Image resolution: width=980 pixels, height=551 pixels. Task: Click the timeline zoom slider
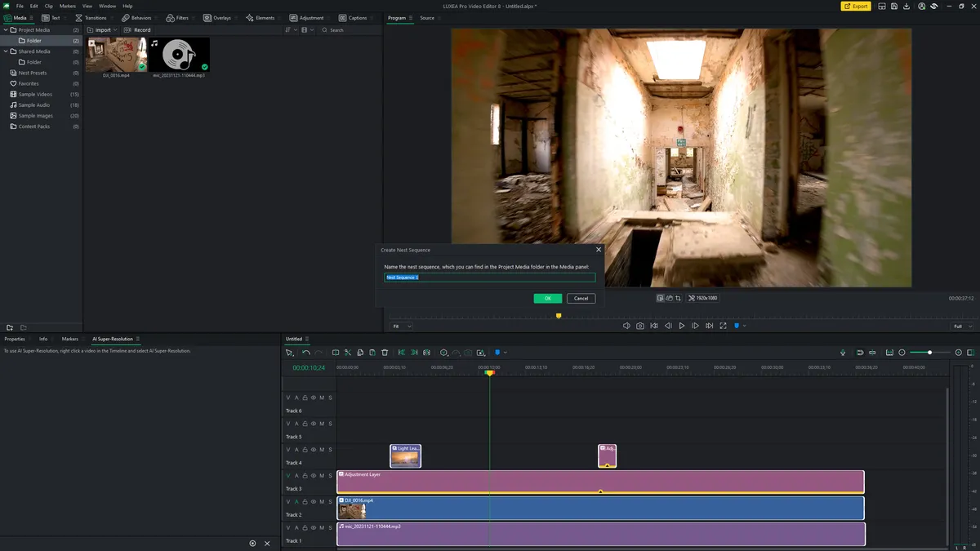pos(929,353)
